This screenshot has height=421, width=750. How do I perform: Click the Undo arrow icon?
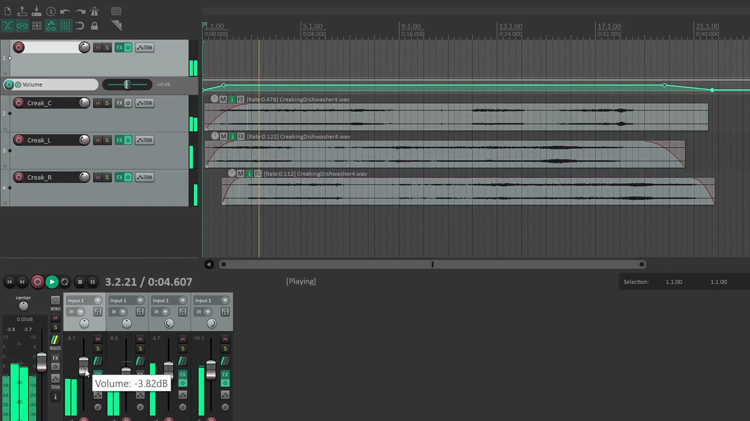pyautogui.click(x=65, y=11)
